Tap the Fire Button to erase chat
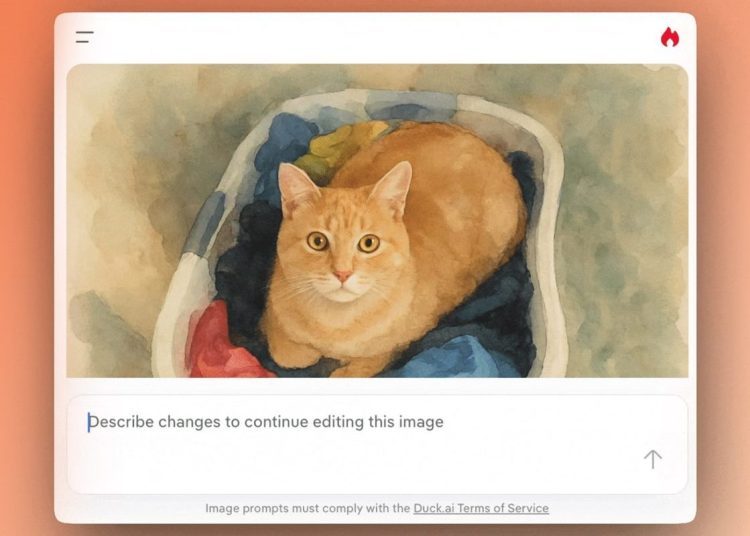The width and height of the screenshot is (750, 536). point(670,37)
